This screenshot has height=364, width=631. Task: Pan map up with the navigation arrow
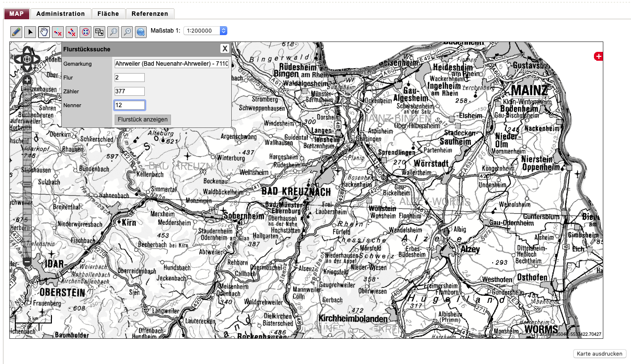point(27,50)
